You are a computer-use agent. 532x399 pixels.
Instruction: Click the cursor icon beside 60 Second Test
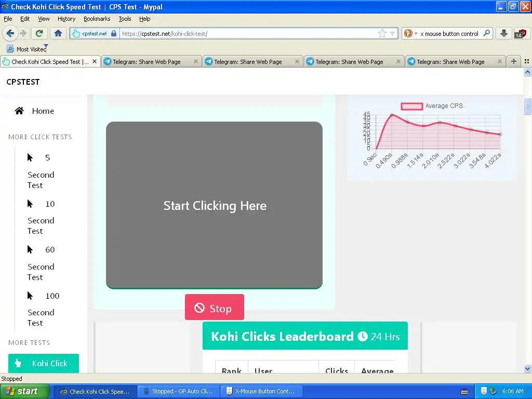(30, 249)
